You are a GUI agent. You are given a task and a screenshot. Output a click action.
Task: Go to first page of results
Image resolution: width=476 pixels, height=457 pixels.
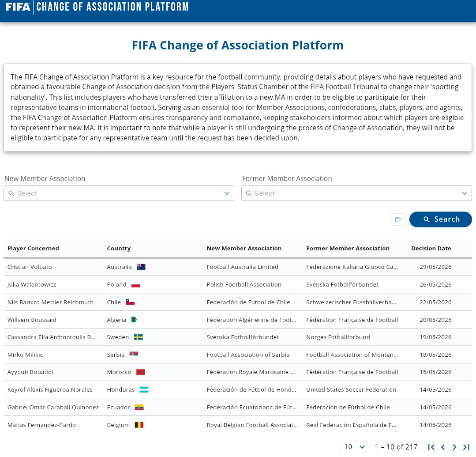(431, 447)
